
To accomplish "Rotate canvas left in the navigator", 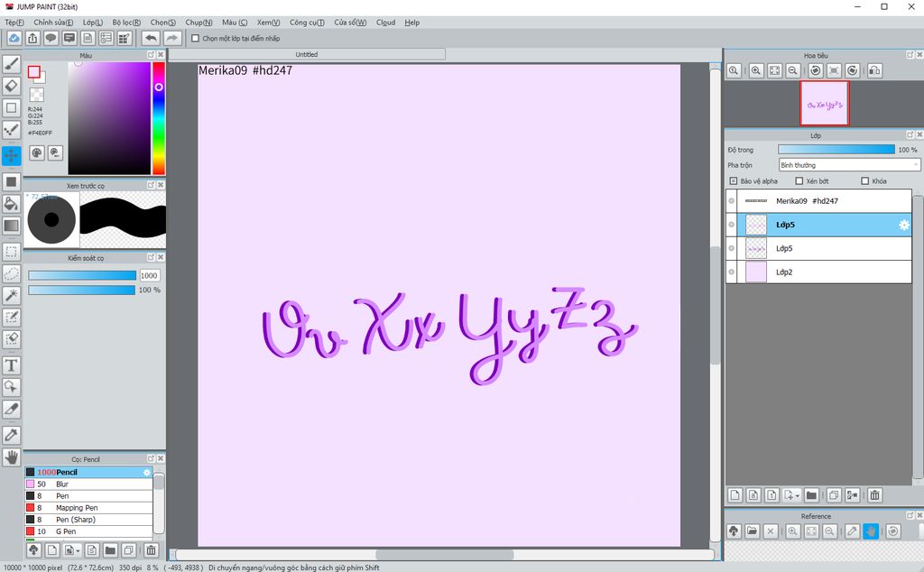I will [x=816, y=70].
